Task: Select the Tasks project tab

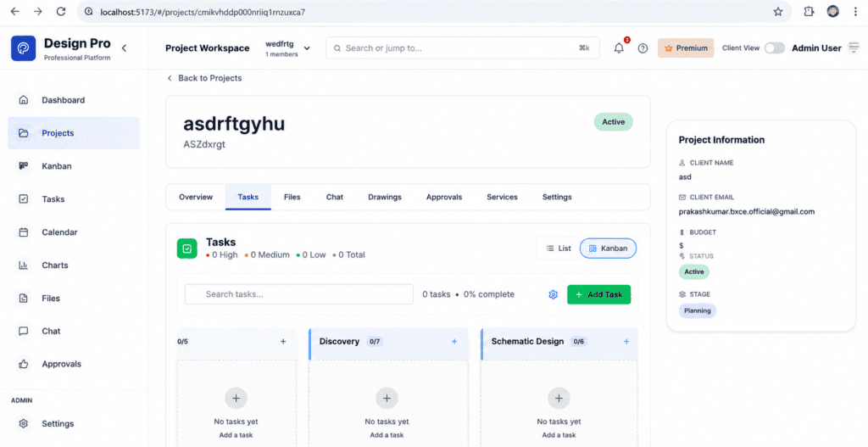Action: tap(248, 197)
